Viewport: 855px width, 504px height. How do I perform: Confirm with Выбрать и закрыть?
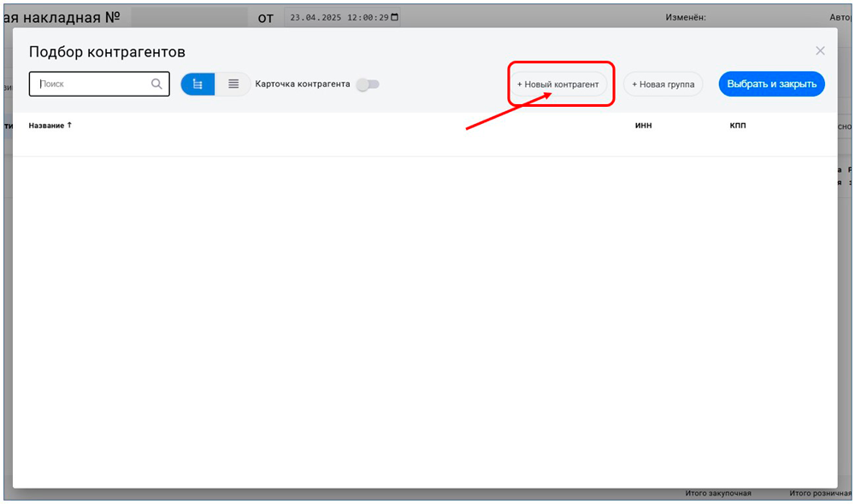pos(771,84)
